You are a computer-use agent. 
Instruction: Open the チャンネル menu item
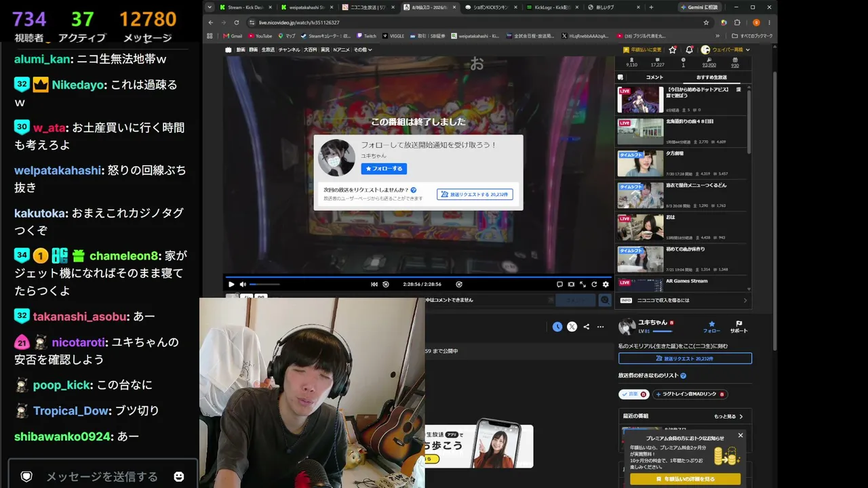coord(289,49)
